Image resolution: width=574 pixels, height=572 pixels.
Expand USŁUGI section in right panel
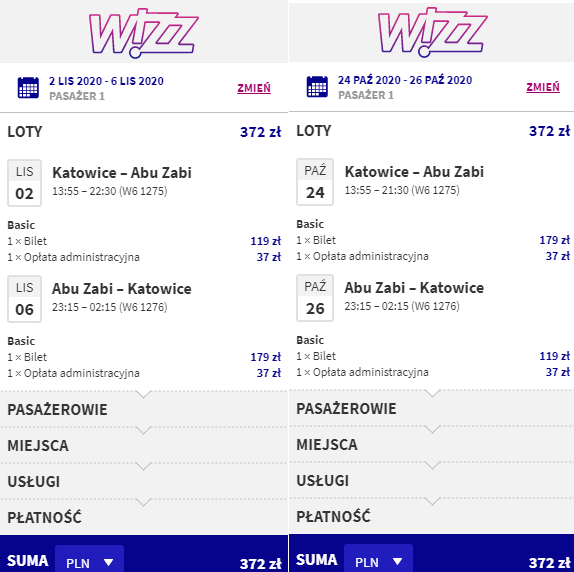[432, 481]
